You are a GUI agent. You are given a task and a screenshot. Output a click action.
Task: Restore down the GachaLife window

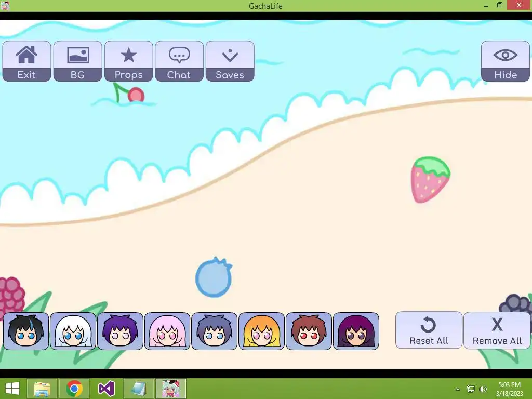pyautogui.click(x=500, y=5)
